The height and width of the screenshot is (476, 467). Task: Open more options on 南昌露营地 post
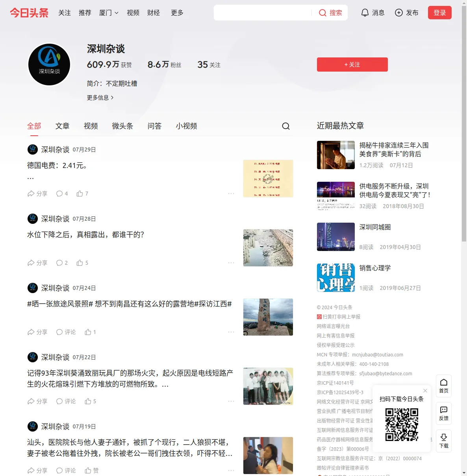(231, 332)
